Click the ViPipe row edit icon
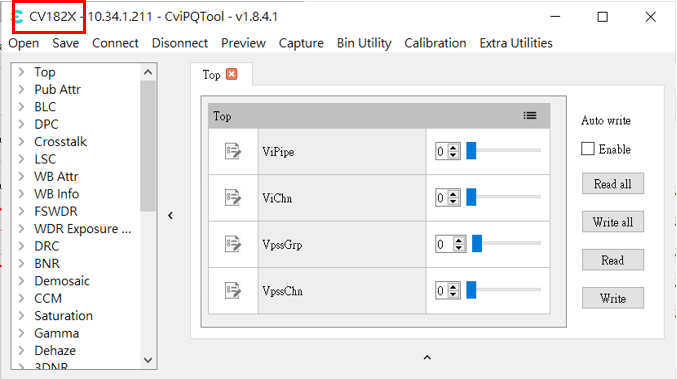 [233, 152]
